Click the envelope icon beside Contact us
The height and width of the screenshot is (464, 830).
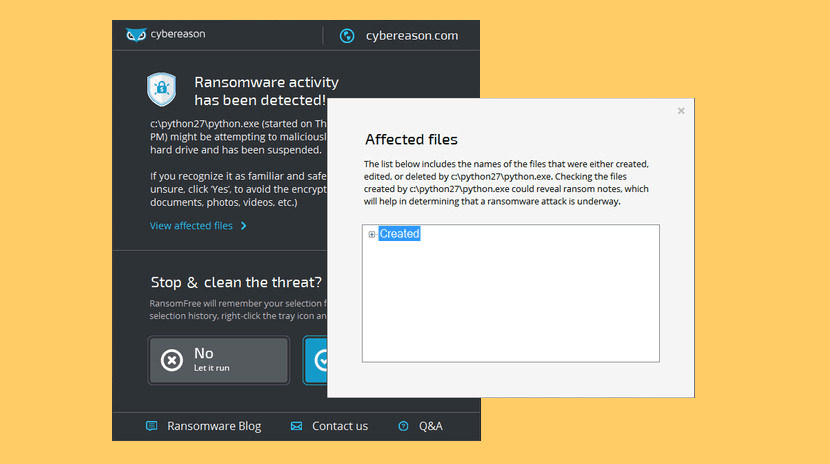[x=296, y=426]
